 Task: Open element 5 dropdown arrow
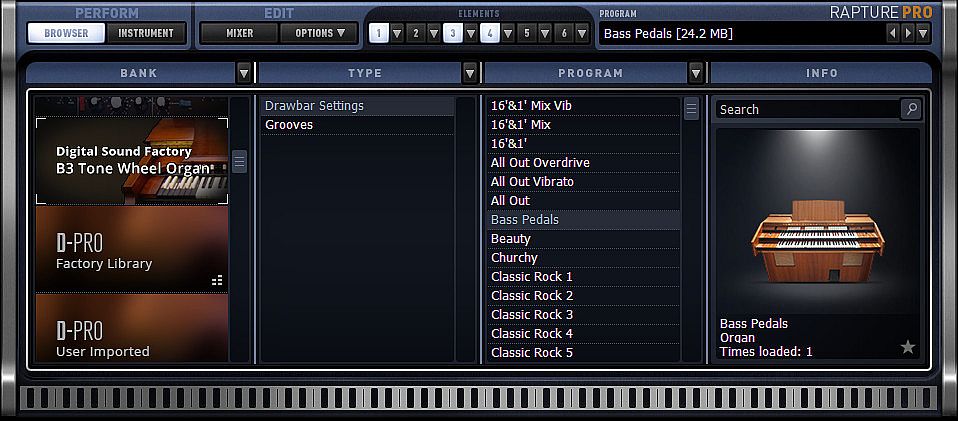click(545, 33)
